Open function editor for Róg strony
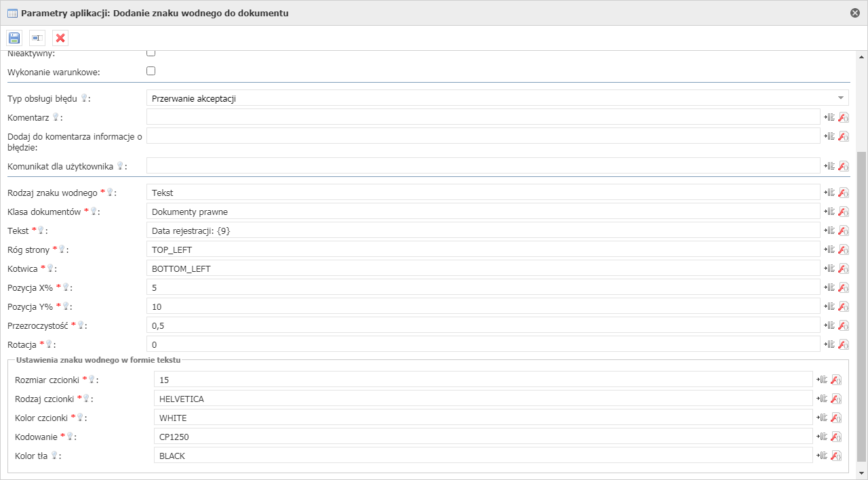This screenshot has height=480, width=868. click(844, 249)
